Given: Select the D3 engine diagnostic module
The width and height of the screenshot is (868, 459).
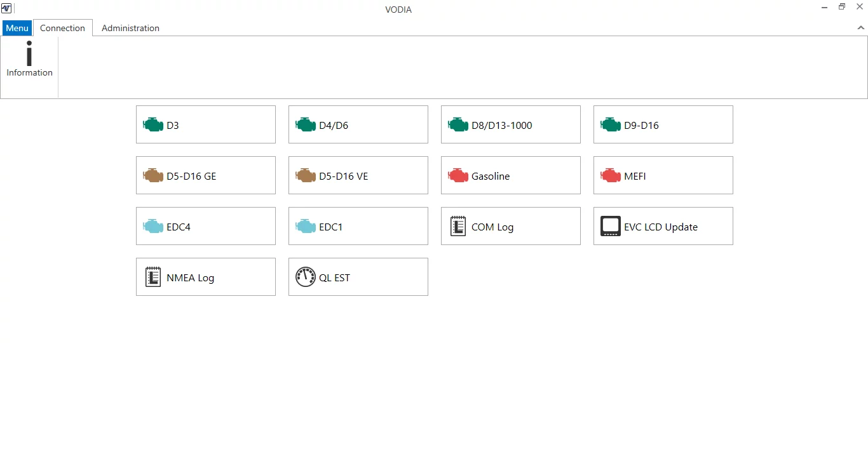Looking at the screenshot, I should [205, 124].
